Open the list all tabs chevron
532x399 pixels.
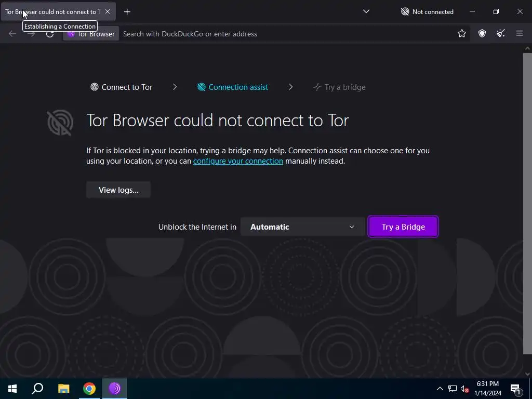pos(366,11)
